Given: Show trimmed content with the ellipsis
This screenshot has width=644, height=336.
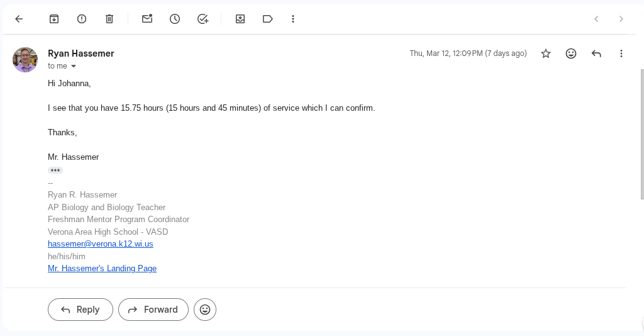Looking at the screenshot, I should pyautogui.click(x=55, y=170).
